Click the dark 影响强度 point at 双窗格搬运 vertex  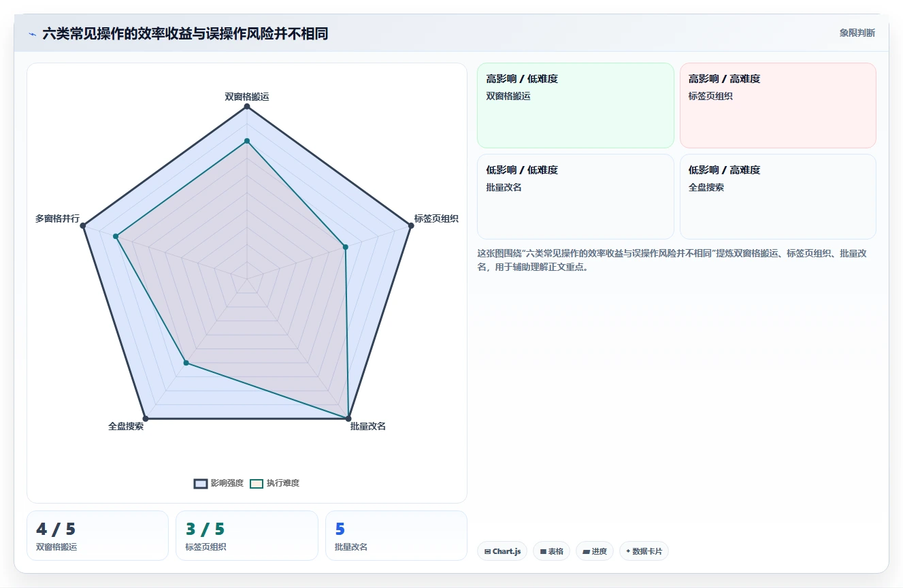247,106
